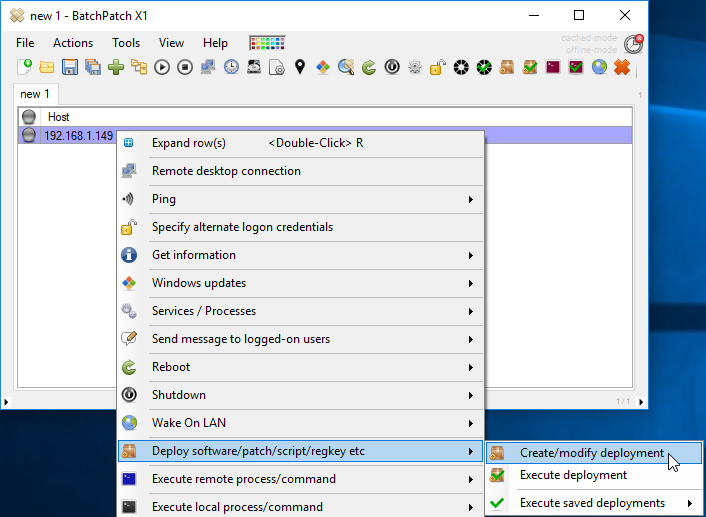This screenshot has width=706, height=517.
Task: Click the left scroll arrow at window bottom
Action: (x=6, y=402)
